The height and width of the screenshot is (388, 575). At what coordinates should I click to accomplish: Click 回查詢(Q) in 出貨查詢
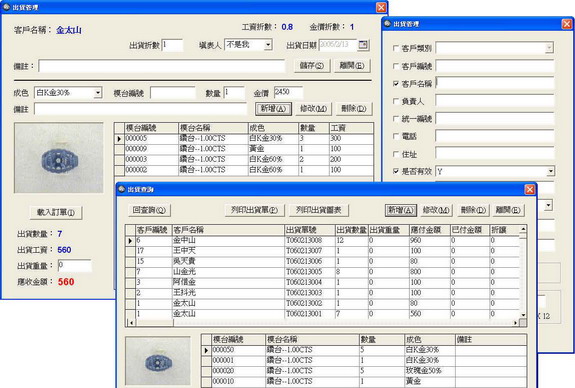149,210
